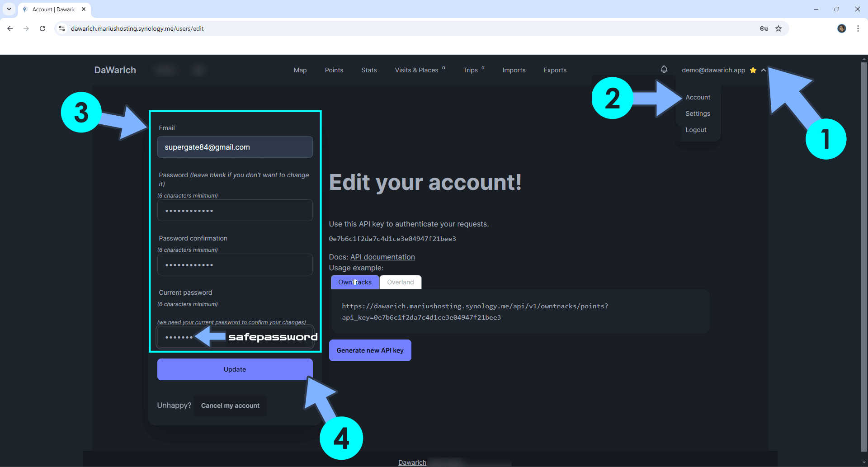This screenshot has width=868, height=467.
Task: Minimize the browser window
Action: coord(816,9)
